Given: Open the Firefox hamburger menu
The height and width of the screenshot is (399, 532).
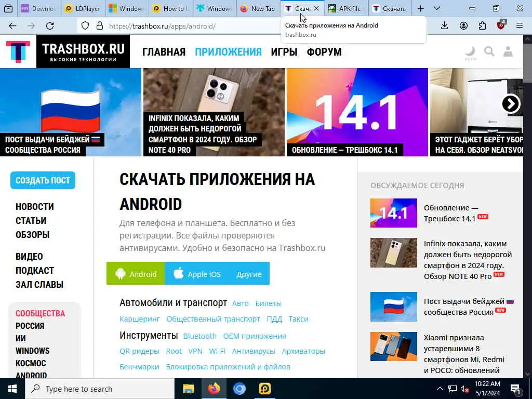Looking at the screenshot, I should click(x=519, y=26).
